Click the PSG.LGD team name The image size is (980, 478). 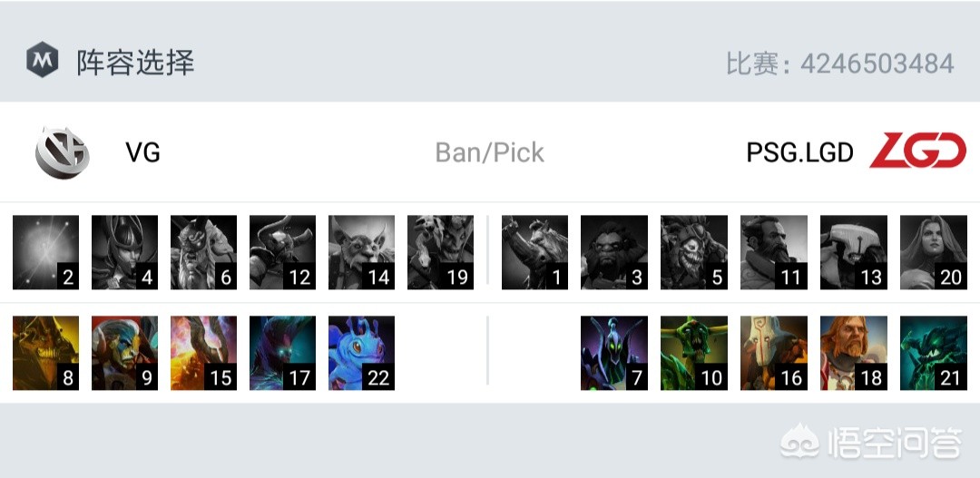[x=800, y=152]
